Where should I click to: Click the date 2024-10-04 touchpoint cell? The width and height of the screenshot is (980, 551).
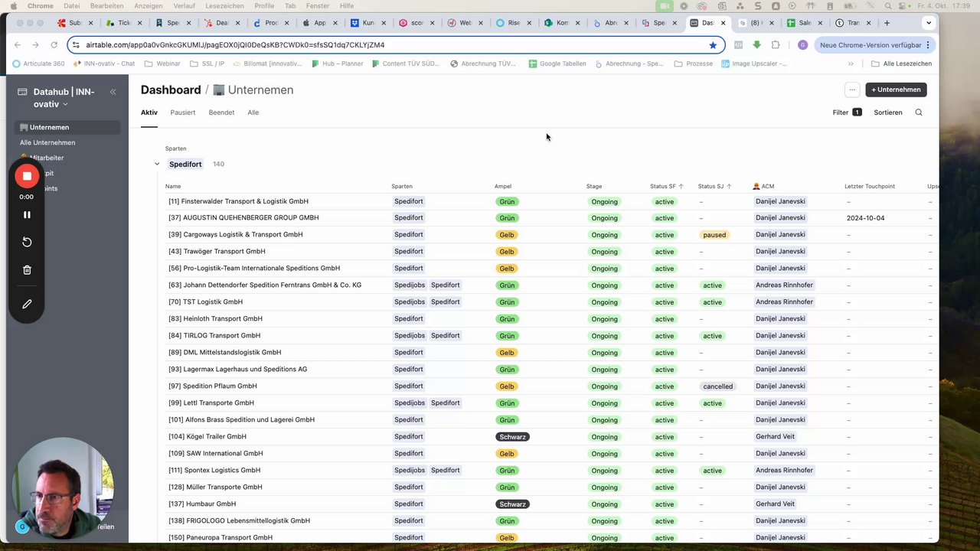click(x=865, y=218)
